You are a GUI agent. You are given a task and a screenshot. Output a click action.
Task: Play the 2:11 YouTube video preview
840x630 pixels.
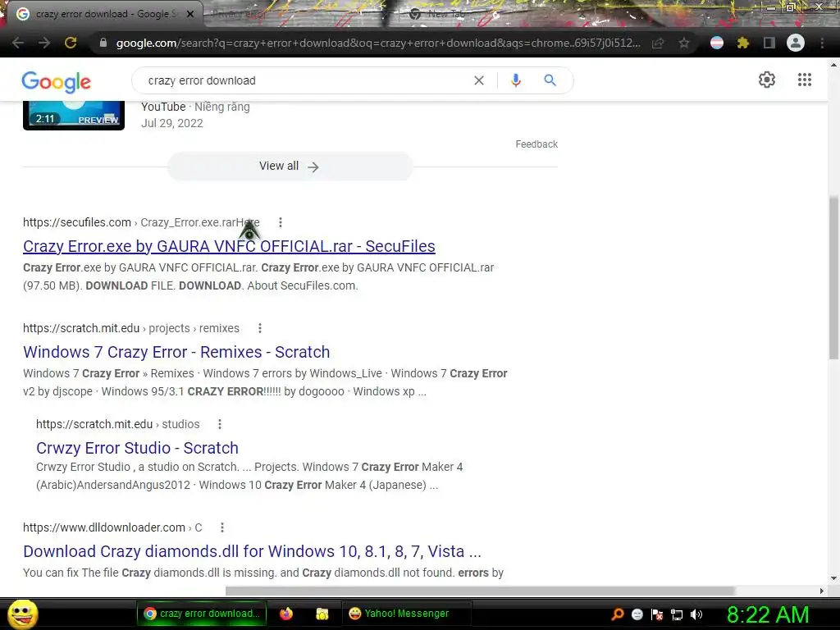[x=74, y=115]
